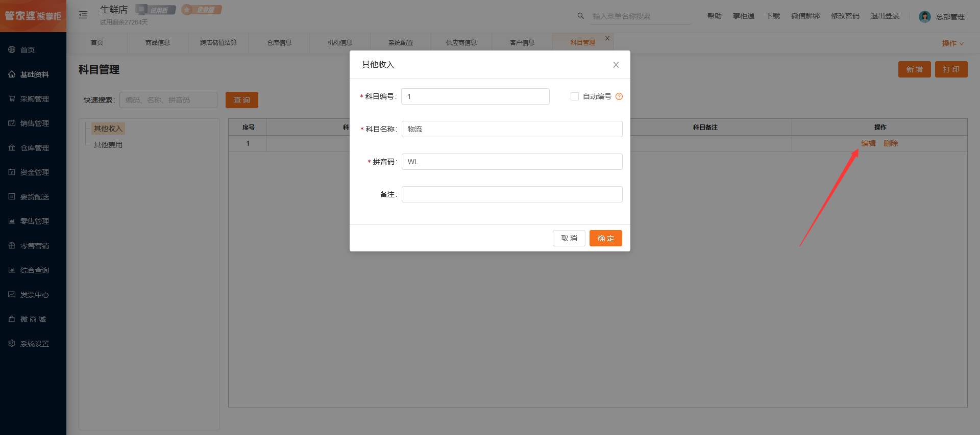Click the 企业版 badge
The height and width of the screenshot is (435, 980).
click(202, 10)
